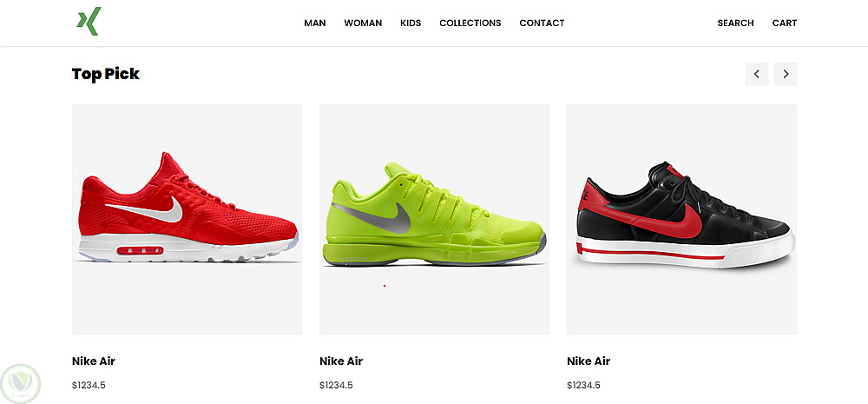868x404 pixels.
Task: Open the WOMAN menu
Action: tap(363, 23)
